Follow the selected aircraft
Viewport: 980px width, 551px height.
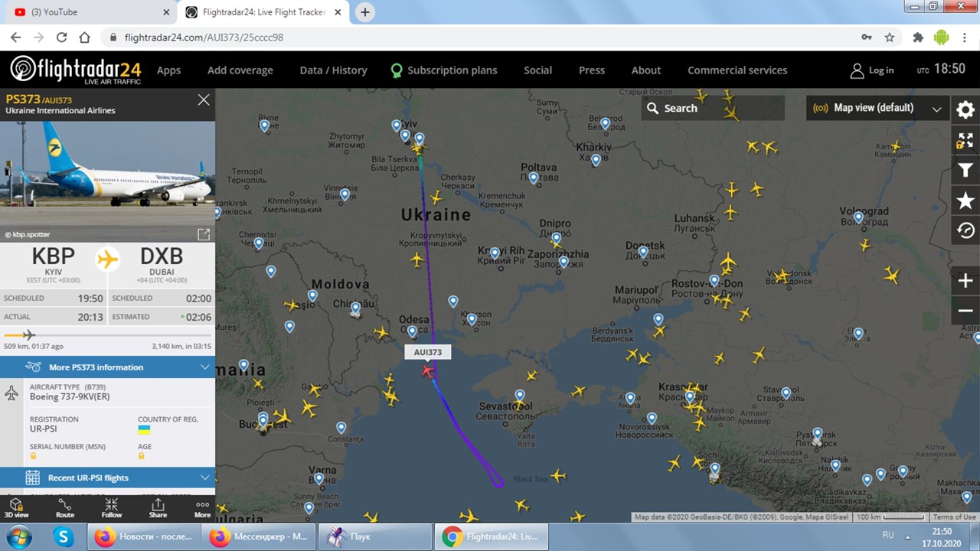(x=112, y=508)
